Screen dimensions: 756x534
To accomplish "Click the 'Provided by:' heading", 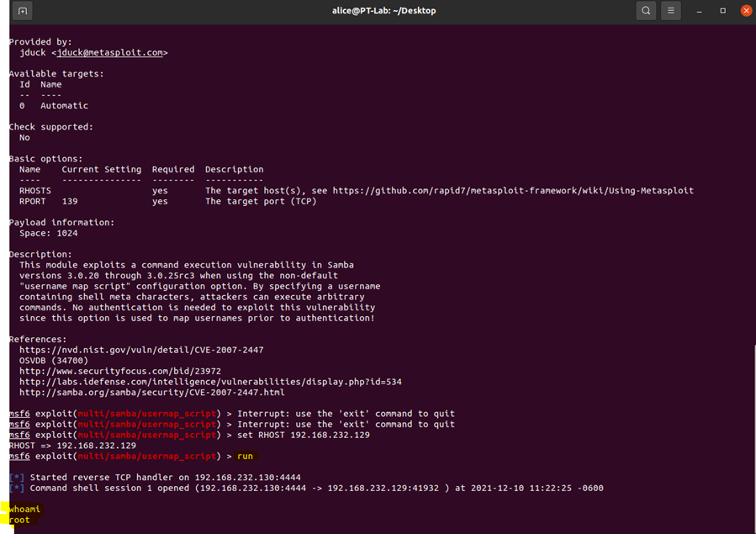I will tap(40, 42).
